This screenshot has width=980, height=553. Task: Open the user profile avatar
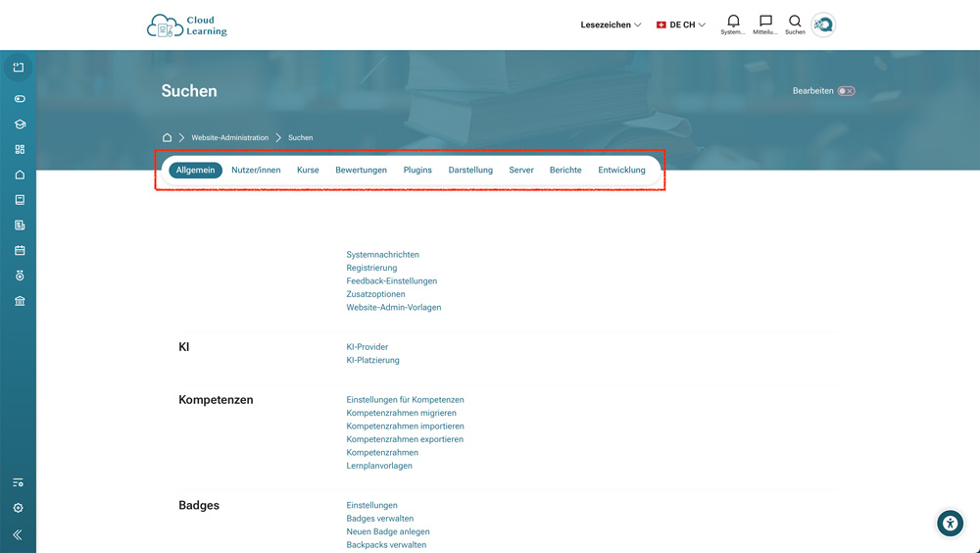[x=823, y=25]
